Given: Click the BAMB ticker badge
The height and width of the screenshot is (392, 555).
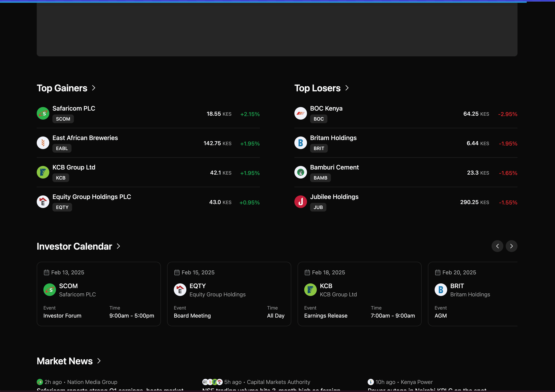Looking at the screenshot, I should click(320, 178).
